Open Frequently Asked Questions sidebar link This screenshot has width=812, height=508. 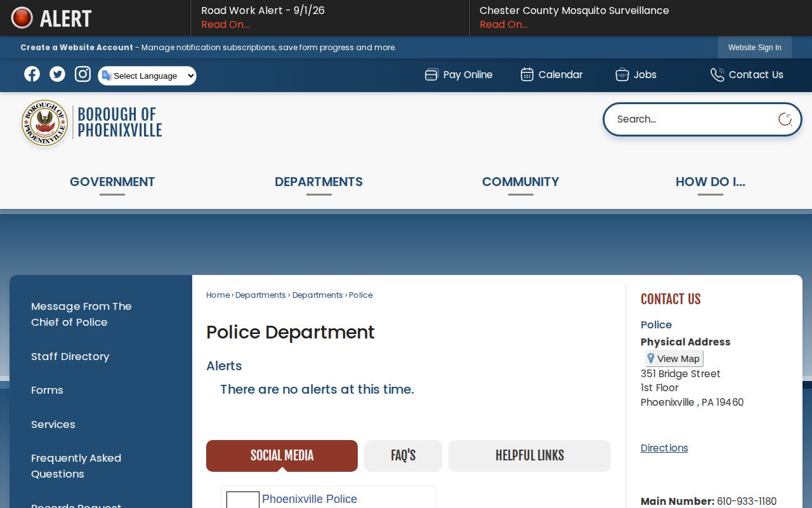point(76,466)
